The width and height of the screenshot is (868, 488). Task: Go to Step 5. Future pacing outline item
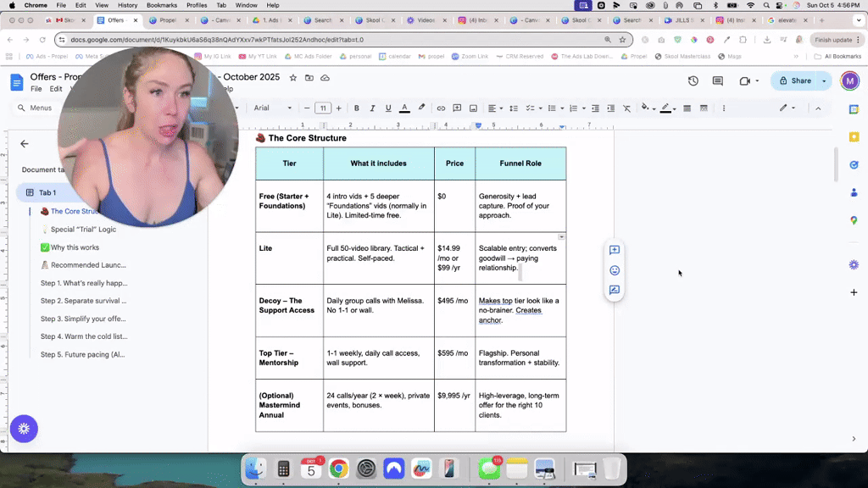click(x=82, y=355)
